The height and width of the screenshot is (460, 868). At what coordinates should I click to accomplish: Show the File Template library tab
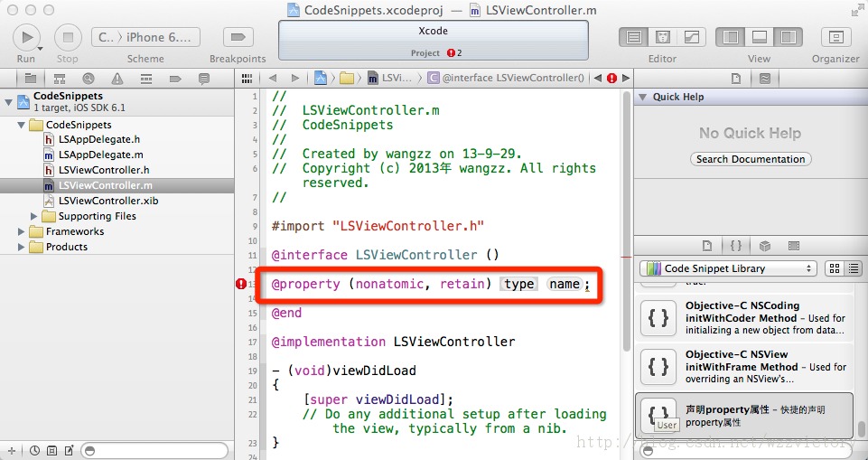coord(707,245)
